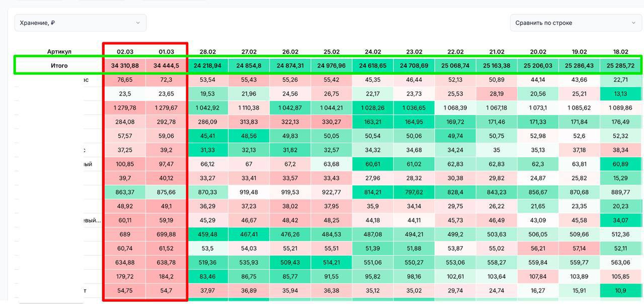
Task: Click the 20.02 date column header
Action: 538,52
